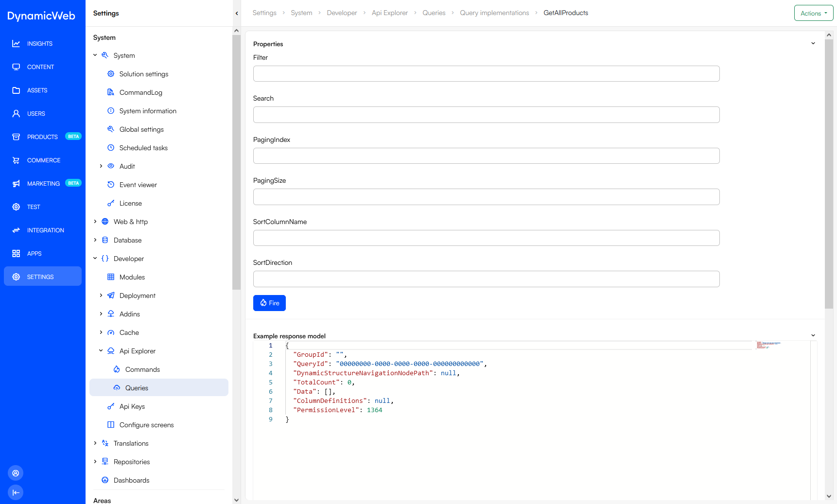Click the Global settings wrench icon
837x504 pixels.
click(111, 129)
